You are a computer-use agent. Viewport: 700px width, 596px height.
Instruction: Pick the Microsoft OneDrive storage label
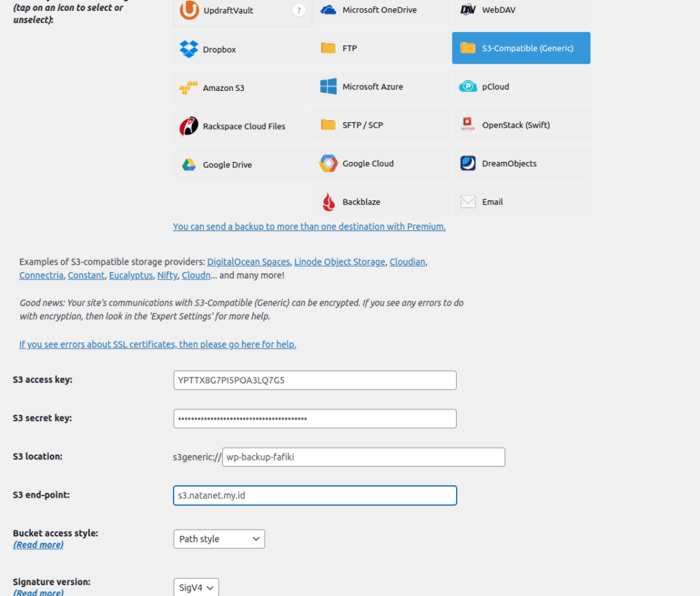[380, 10]
